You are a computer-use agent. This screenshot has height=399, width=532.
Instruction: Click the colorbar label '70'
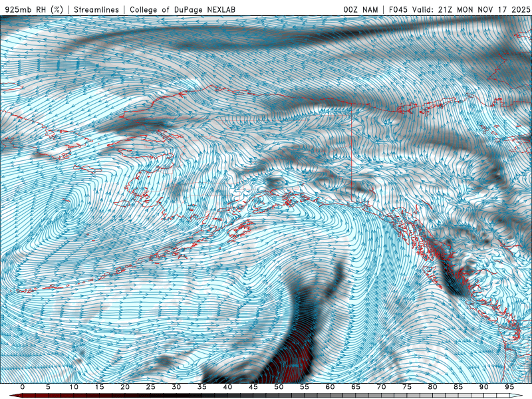pos(381,387)
